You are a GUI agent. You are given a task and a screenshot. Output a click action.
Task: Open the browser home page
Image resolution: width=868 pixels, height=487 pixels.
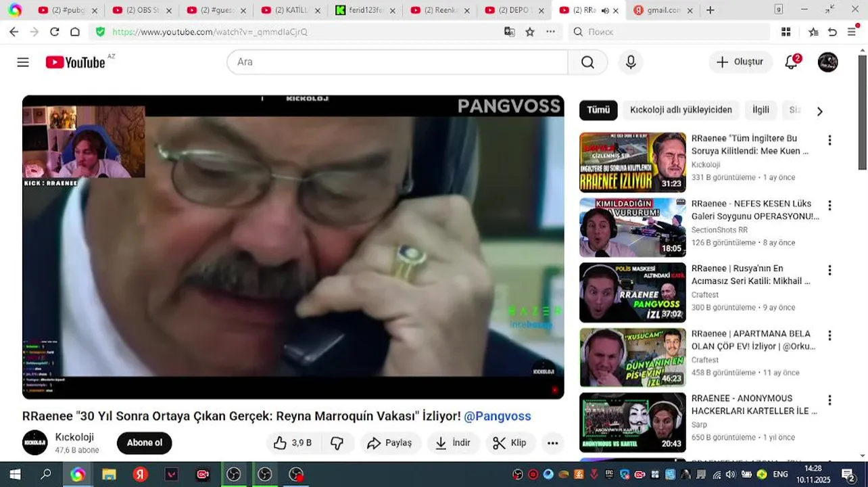click(x=75, y=32)
